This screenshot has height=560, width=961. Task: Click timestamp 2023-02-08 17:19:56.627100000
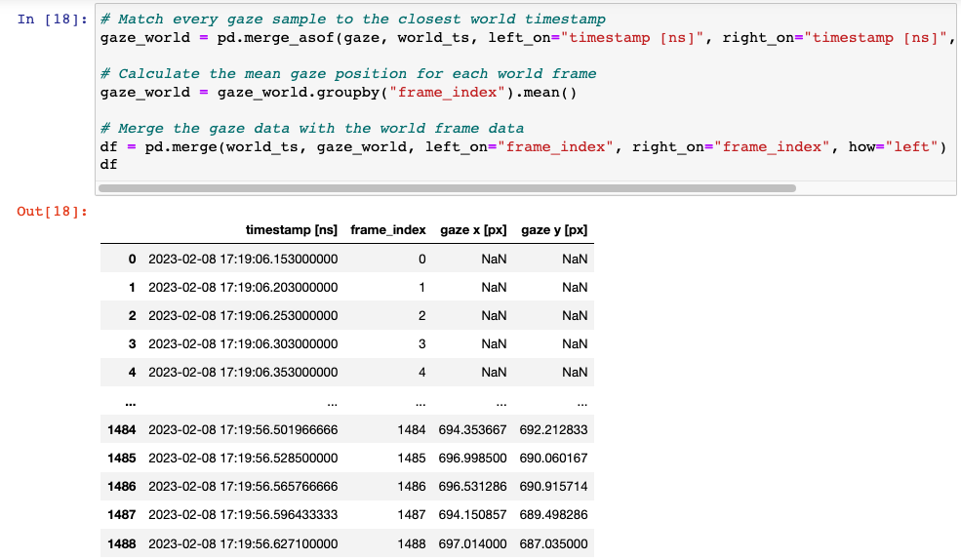point(243,543)
